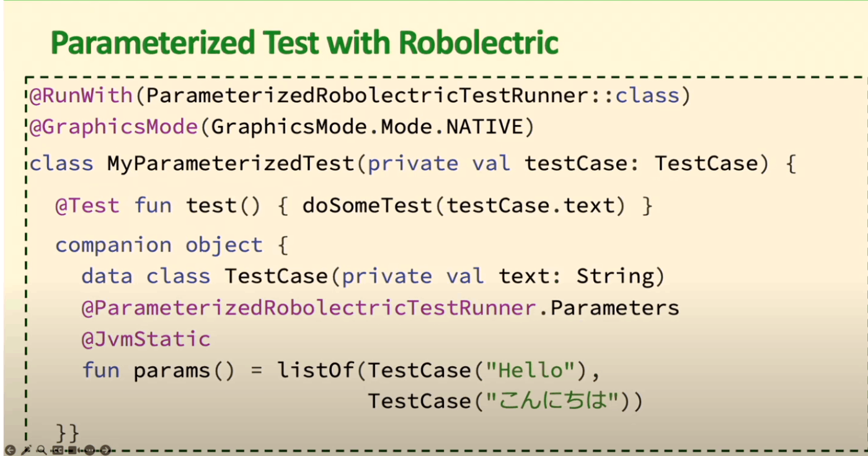Click the @JvmStatic annotation
Viewport: 868px width, 456px height.
point(146,339)
